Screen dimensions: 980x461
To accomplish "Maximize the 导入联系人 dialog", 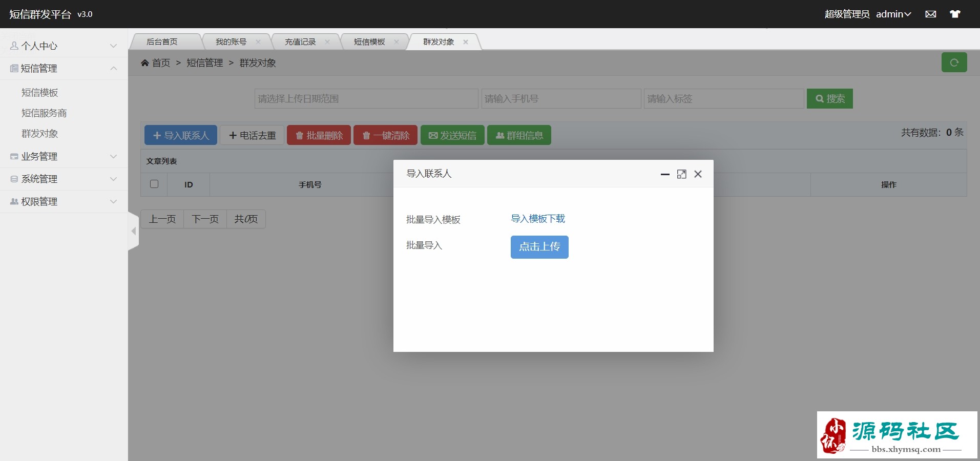I will (681, 174).
